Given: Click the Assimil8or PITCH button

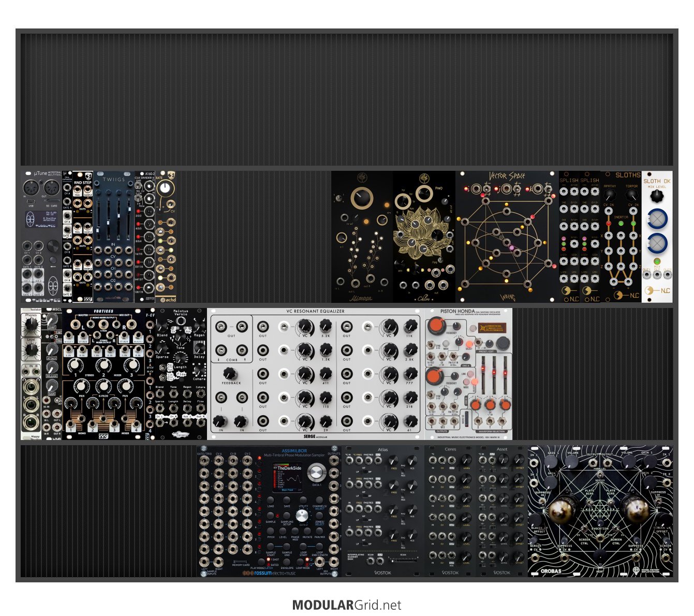Looking at the screenshot, I should [x=270, y=531].
